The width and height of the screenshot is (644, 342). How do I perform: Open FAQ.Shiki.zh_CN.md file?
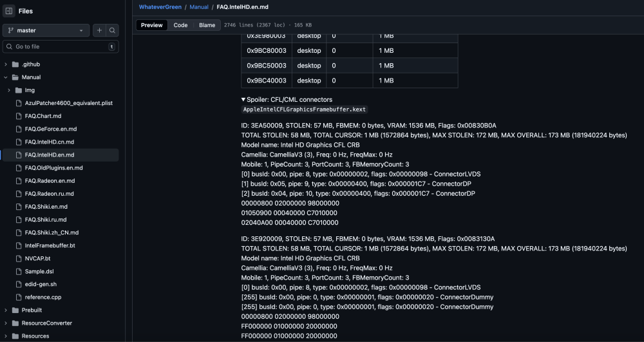coord(52,233)
